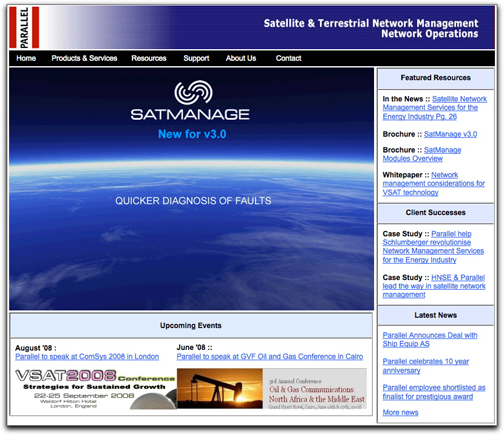Click the SatManage New for v3.0 hero banner
Screen dimensions: 504x435
191,189
